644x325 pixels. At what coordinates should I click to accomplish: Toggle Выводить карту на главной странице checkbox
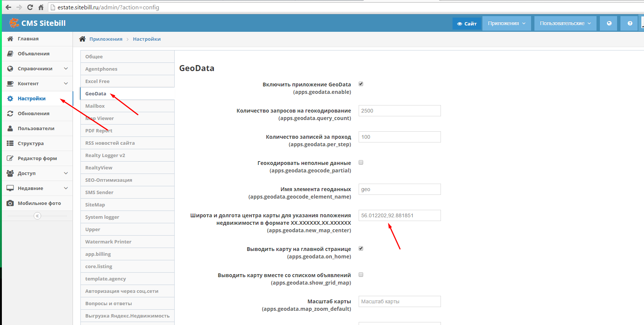[361, 248]
